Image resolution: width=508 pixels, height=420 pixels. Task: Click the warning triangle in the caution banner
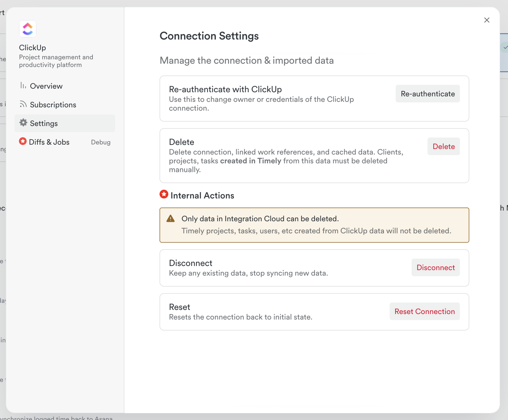(170, 218)
